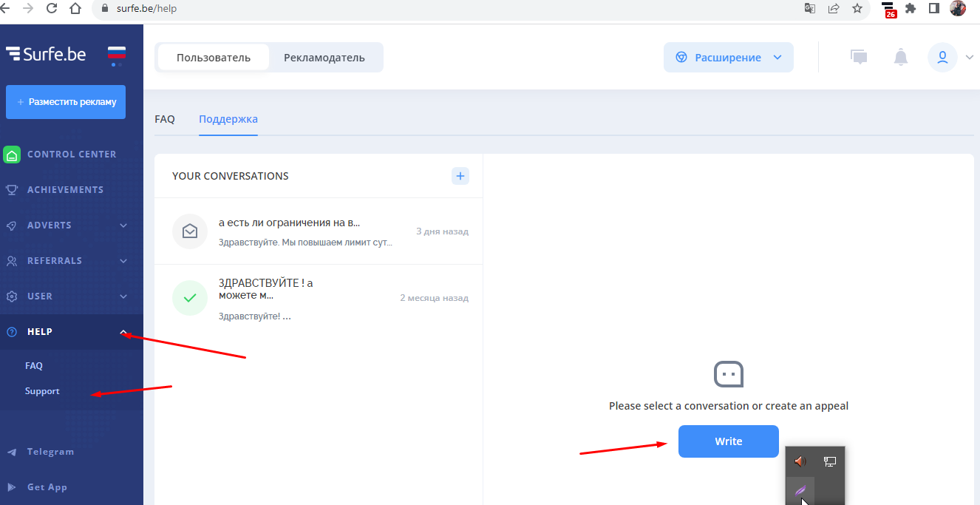Click the browser reload icon
This screenshot has width=980, height=505.
(52, 9)
